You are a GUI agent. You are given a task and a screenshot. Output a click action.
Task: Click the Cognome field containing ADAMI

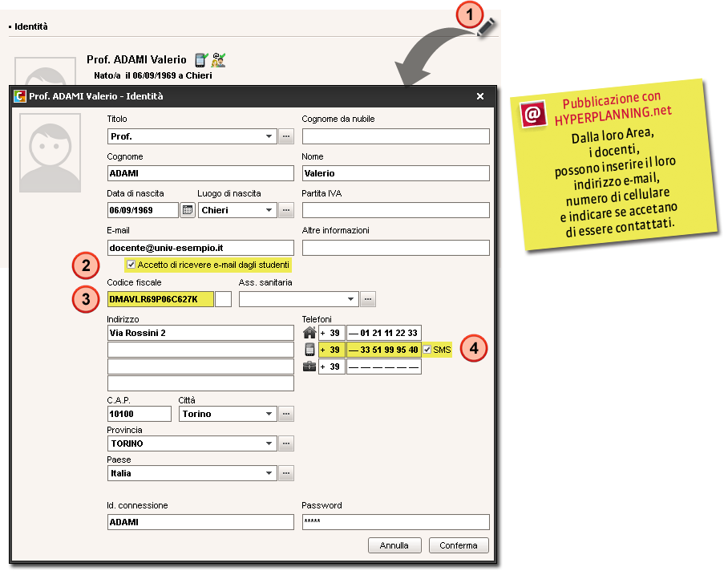point(200,173)
